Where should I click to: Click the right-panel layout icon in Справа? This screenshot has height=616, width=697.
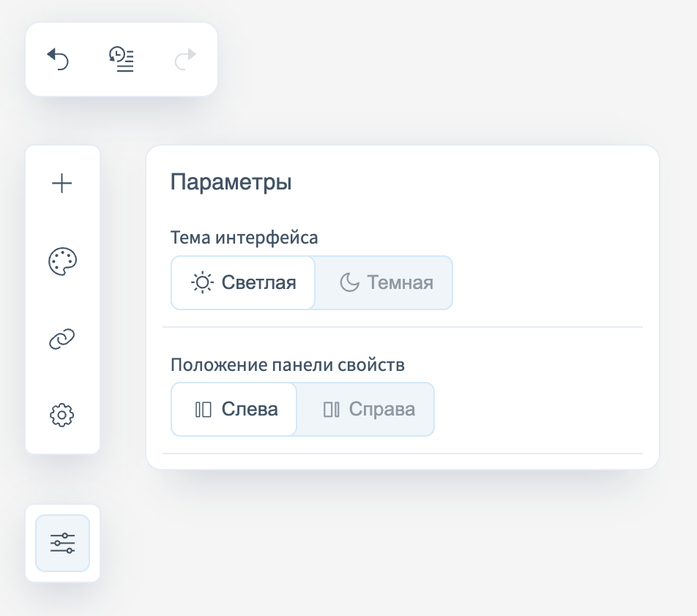[332, 409]
